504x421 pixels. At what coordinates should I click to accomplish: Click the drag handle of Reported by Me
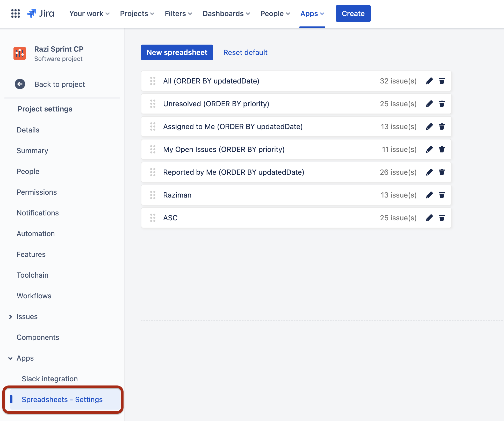click(153, 172)
